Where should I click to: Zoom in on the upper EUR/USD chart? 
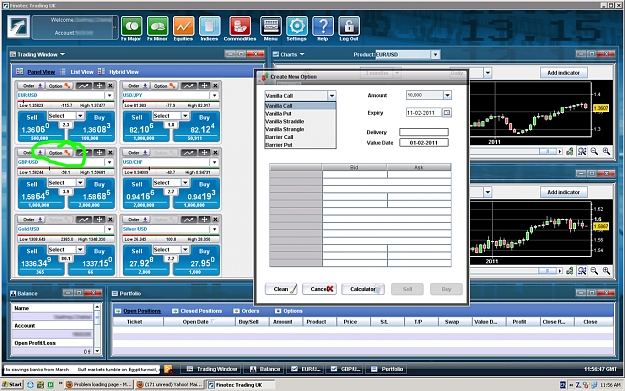coord(606,151)
